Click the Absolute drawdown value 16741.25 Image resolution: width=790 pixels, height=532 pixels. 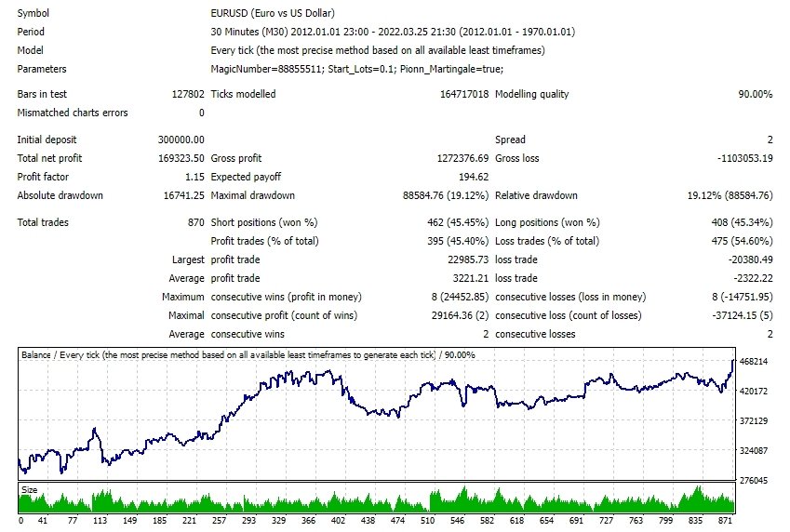(184, 196)
